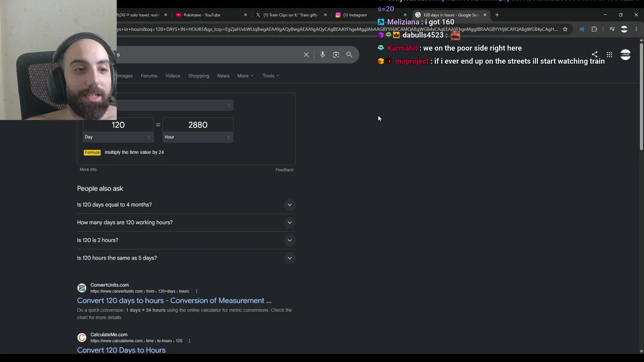Screen dimensions: 644x362
Task: Start voice search with microphone icon
Action: [x=323, y=54]
